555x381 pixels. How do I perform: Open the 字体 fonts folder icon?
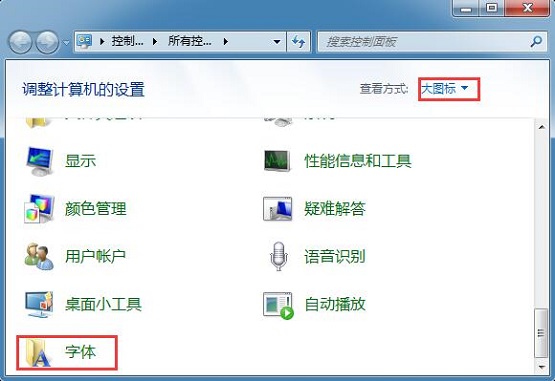[39, 353]
